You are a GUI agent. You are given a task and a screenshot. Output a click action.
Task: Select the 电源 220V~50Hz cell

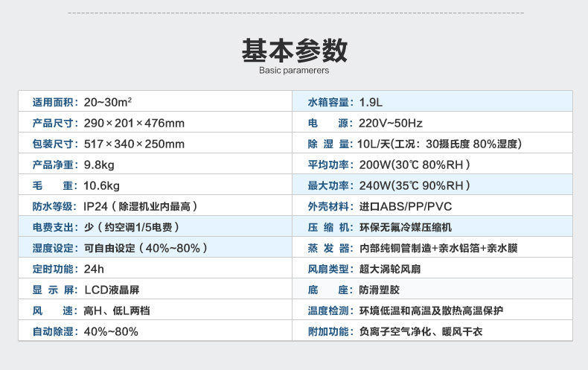coord(432,123)
